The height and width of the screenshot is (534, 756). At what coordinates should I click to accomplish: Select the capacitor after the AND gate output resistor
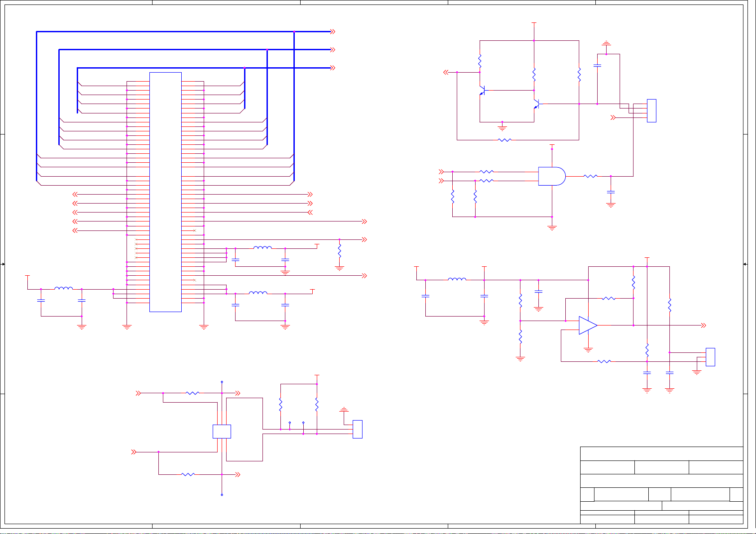pyautogui.click(x=611, y=192)
